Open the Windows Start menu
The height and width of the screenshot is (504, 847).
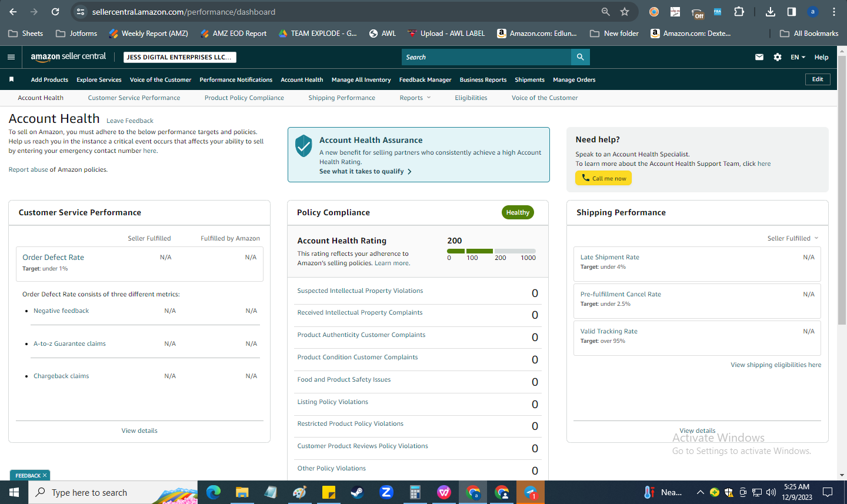point(14,492)
